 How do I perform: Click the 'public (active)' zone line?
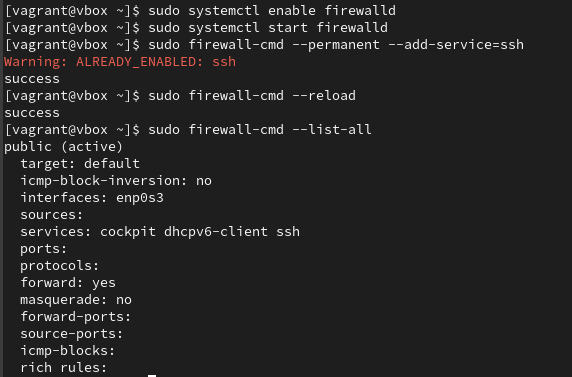[63, 147]
